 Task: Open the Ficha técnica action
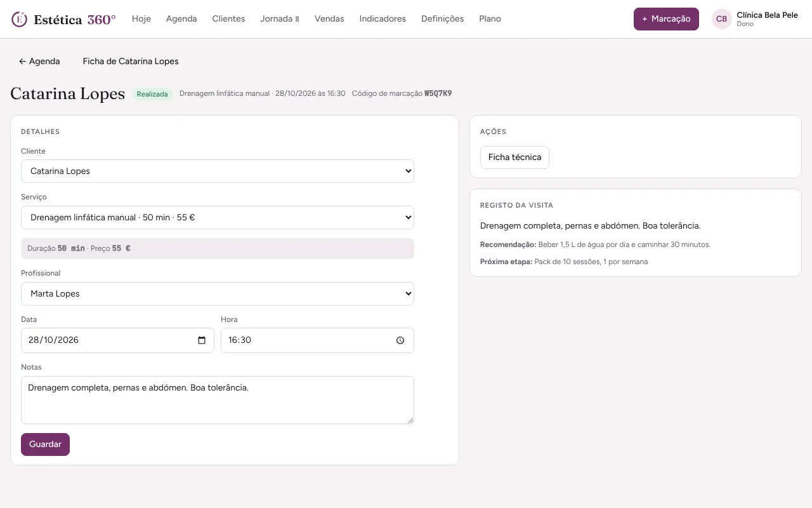[x=514, y=157]
